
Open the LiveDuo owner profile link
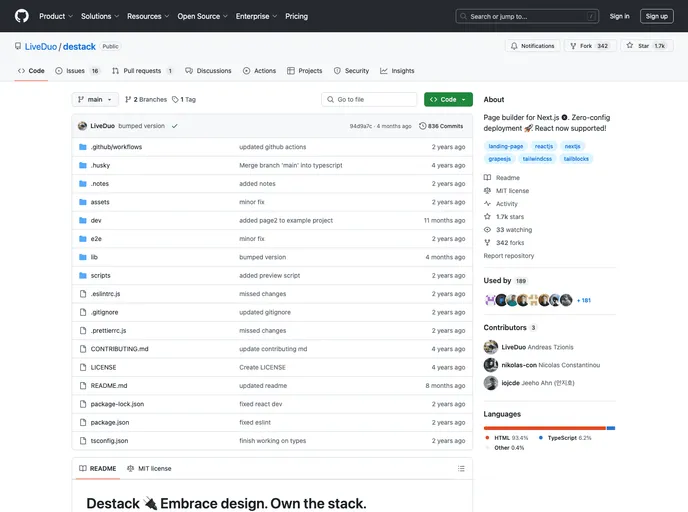pyautogui.click(x=41, y=47)
